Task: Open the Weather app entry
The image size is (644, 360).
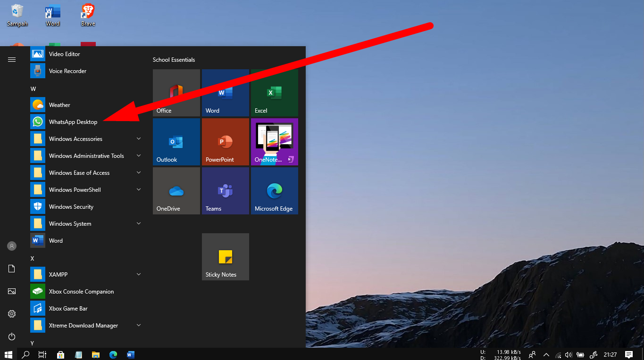Action: tap(85, 105)
